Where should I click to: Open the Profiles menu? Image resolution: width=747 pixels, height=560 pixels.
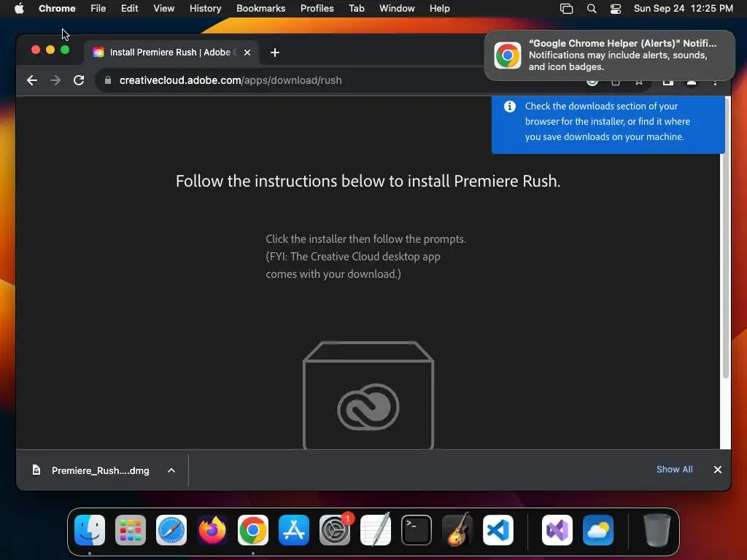[317, 8]
